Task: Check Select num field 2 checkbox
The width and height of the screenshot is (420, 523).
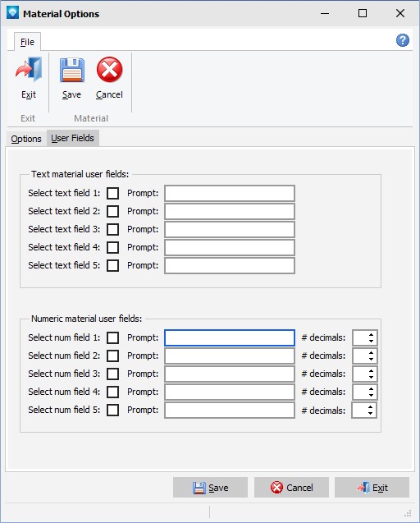Action: click(x=112, y=356)
